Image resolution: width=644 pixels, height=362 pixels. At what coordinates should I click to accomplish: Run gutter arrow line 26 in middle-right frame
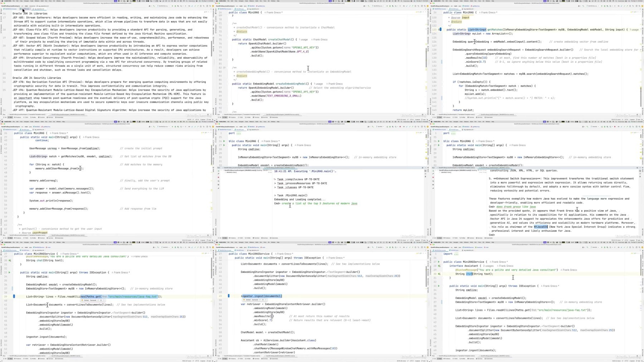[x=439, y=141]
